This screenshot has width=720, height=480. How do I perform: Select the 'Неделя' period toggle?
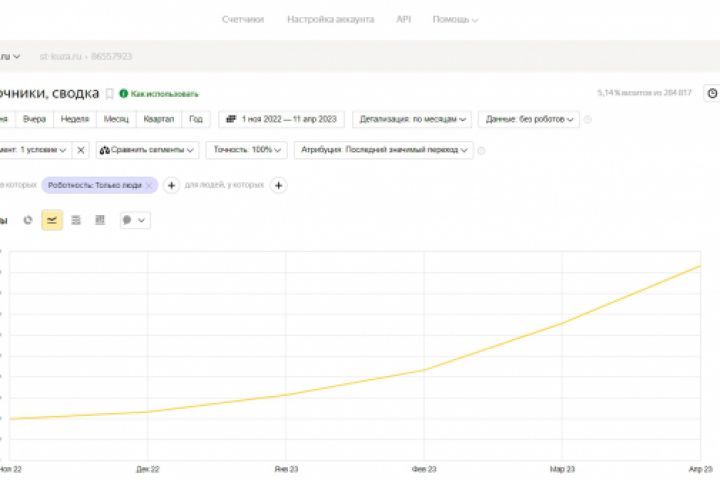pyautogui.click(x=74, y=119)
